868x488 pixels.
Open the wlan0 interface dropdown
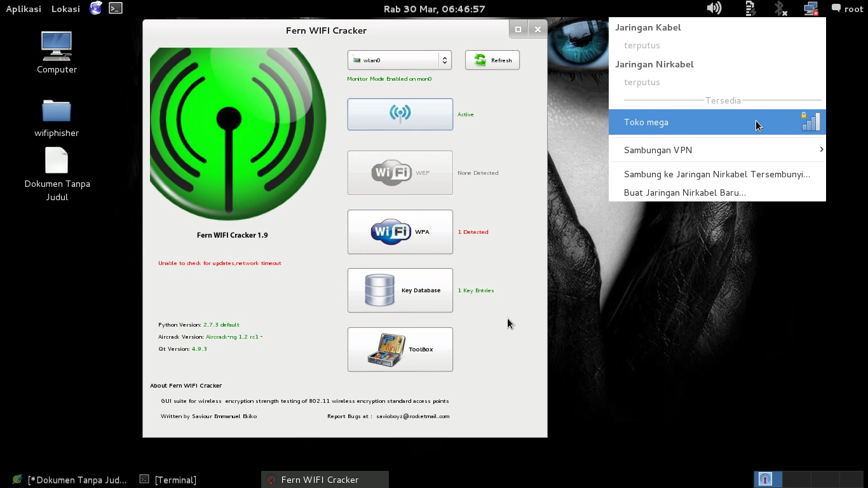click(400, 60)
